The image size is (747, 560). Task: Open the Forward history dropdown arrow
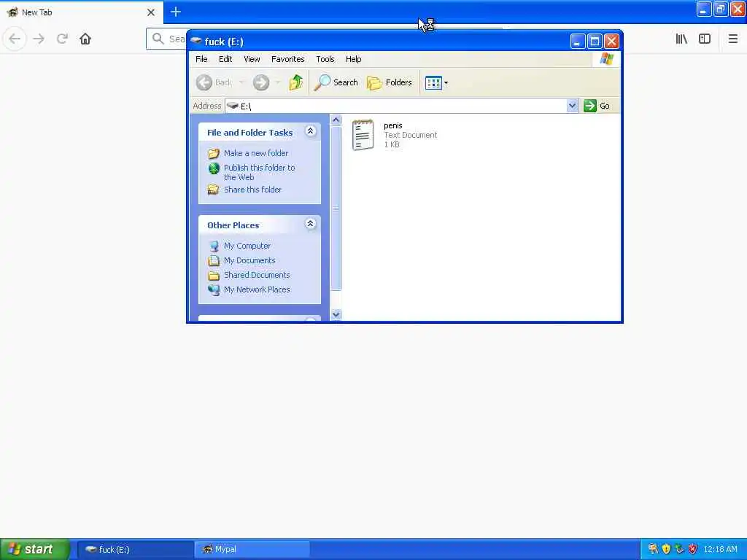click(277, 82)
